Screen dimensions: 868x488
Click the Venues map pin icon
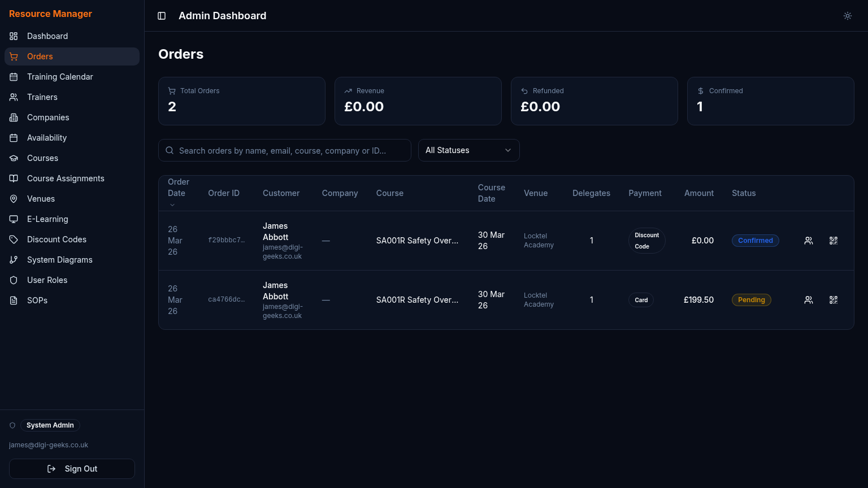[14, 199]
